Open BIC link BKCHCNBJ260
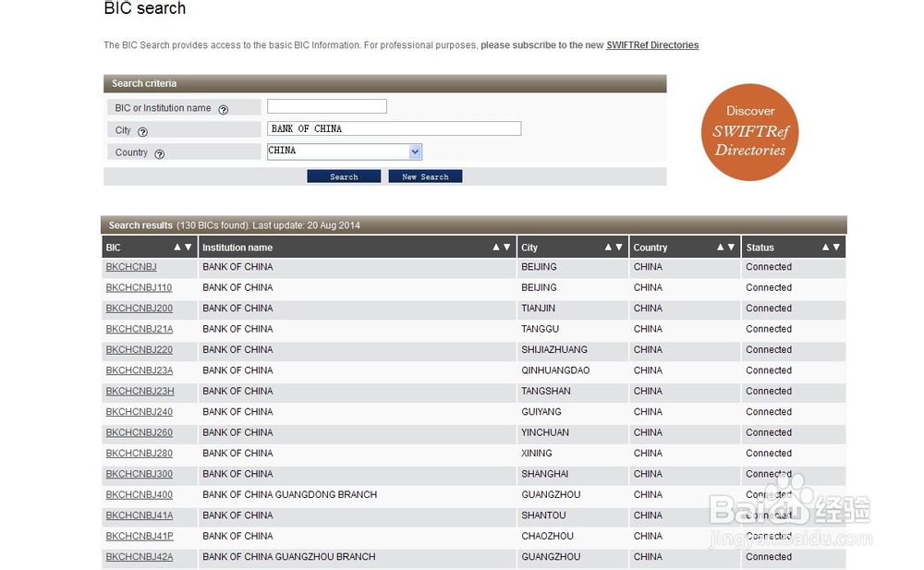The height and width of the screenshot is (570, 924). 140,432
